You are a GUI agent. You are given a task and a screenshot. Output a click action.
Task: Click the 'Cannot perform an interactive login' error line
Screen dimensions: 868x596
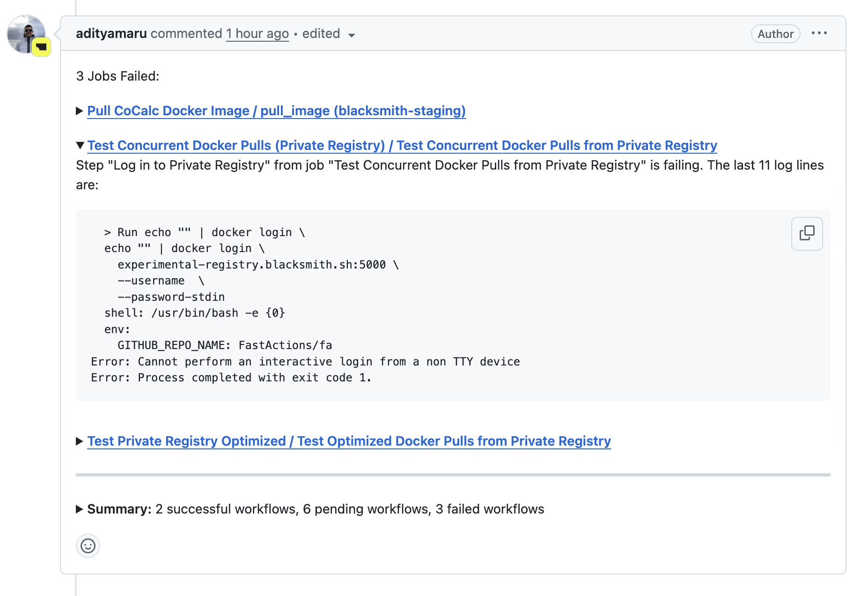305,362
